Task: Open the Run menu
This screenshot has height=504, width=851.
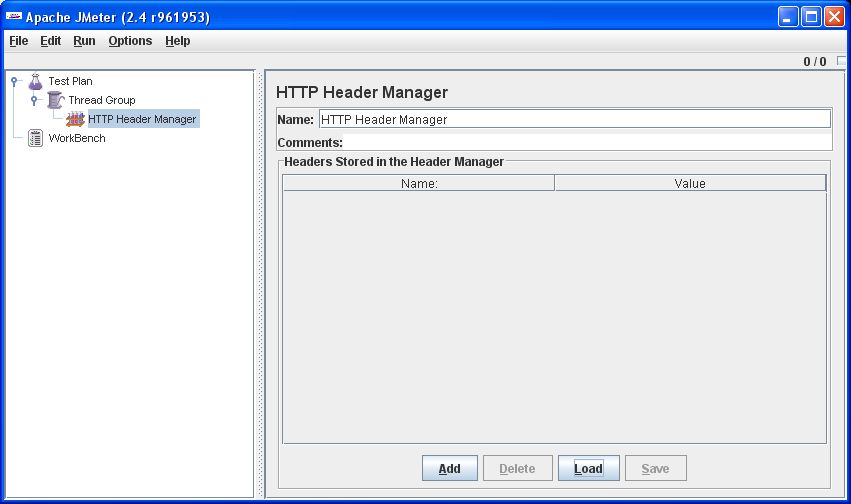Action: pos(84,41)
